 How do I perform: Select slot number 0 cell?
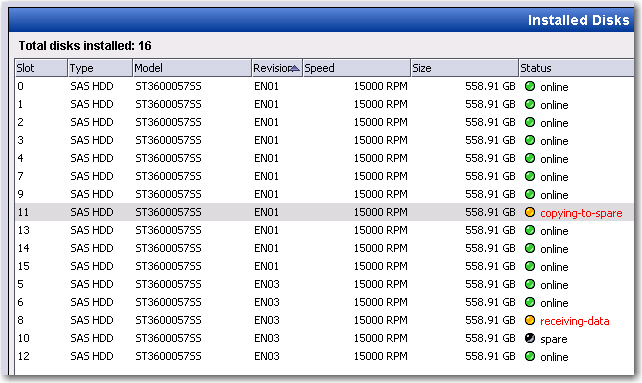tap(20, 86)
